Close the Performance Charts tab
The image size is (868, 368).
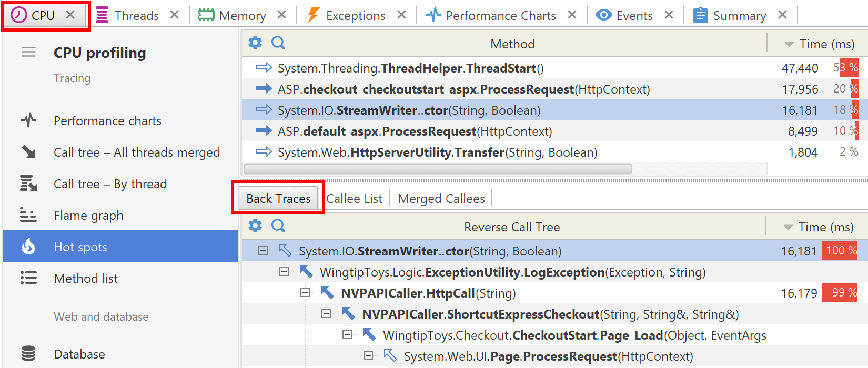point(572,15)
